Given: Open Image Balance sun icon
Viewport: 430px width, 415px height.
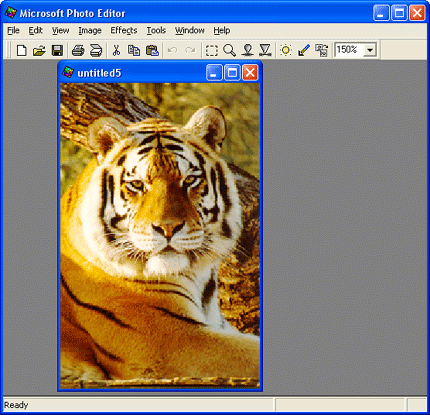Looking at the screenshot, I should [286, 51].
